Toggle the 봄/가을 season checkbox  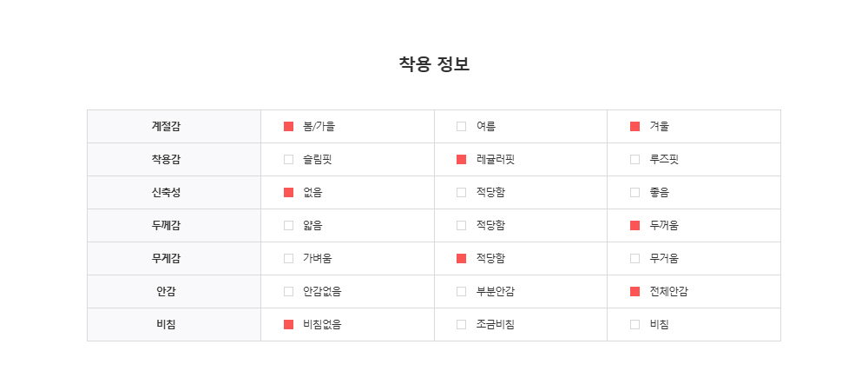tap(288, 127)
